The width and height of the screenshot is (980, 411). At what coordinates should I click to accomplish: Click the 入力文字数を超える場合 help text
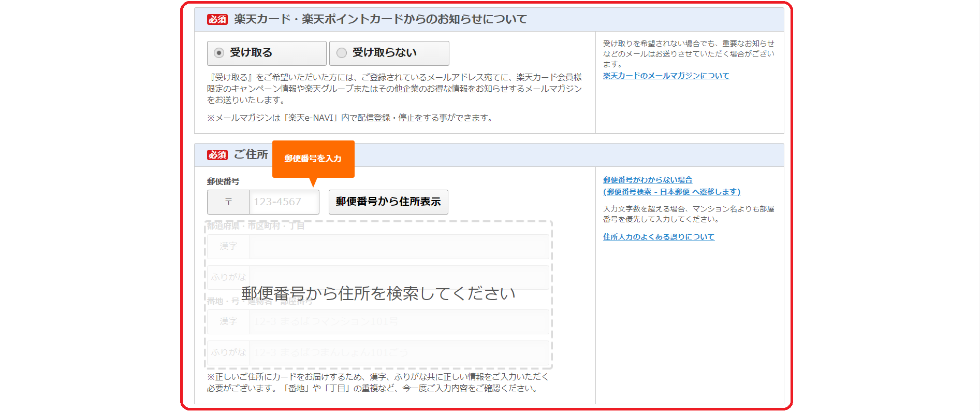click(689, 214)
